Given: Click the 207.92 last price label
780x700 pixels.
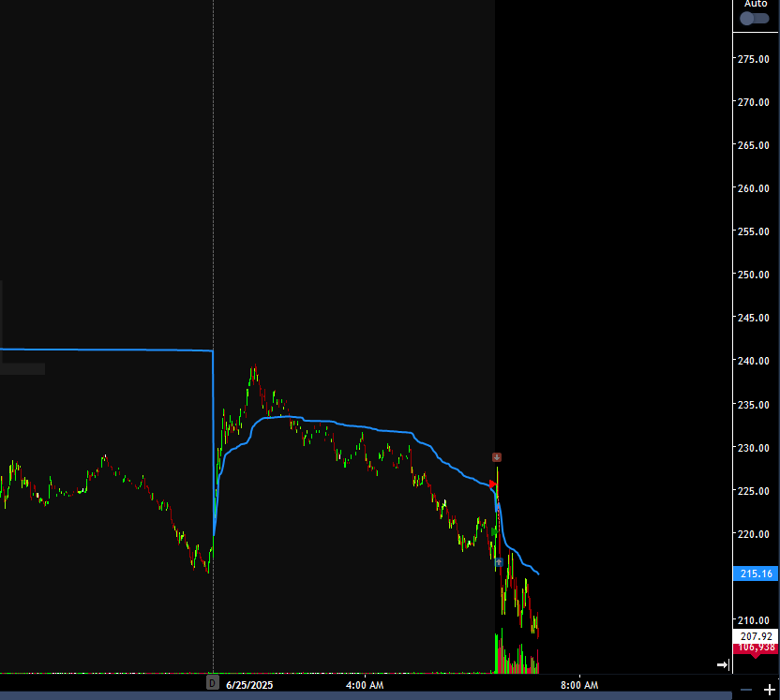Looking at the screenshot, I should (x=757, y=636).
